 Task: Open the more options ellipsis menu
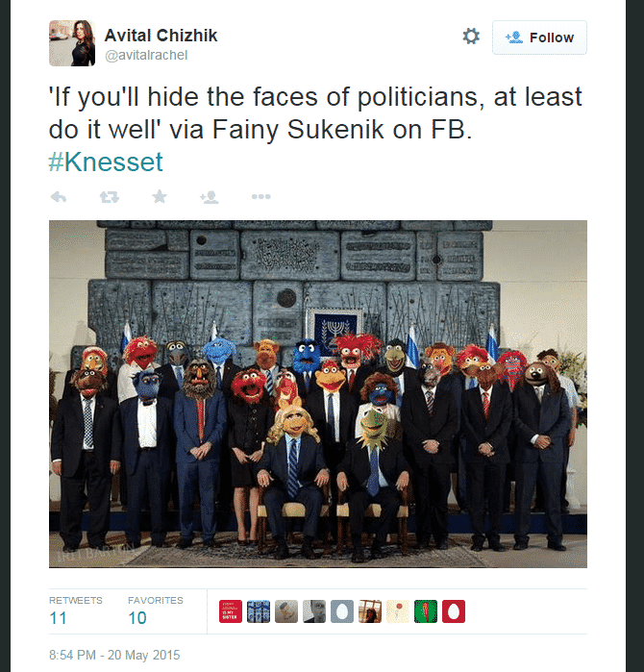click(x=260, y=197)
